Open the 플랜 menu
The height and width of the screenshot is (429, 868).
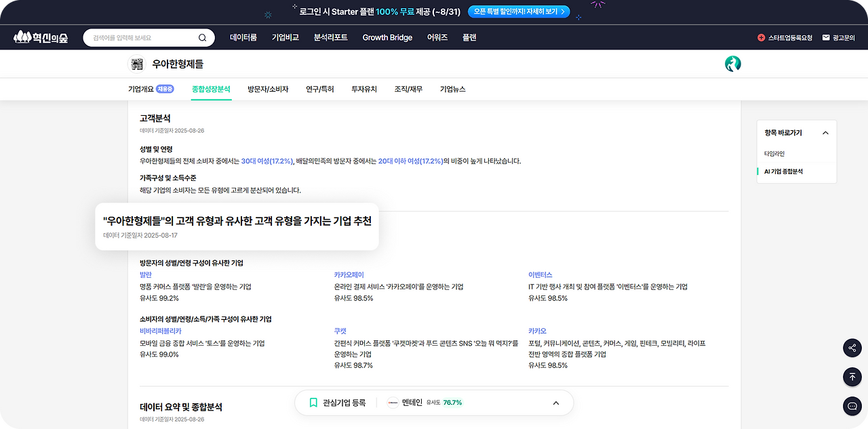tap(469, 37)
